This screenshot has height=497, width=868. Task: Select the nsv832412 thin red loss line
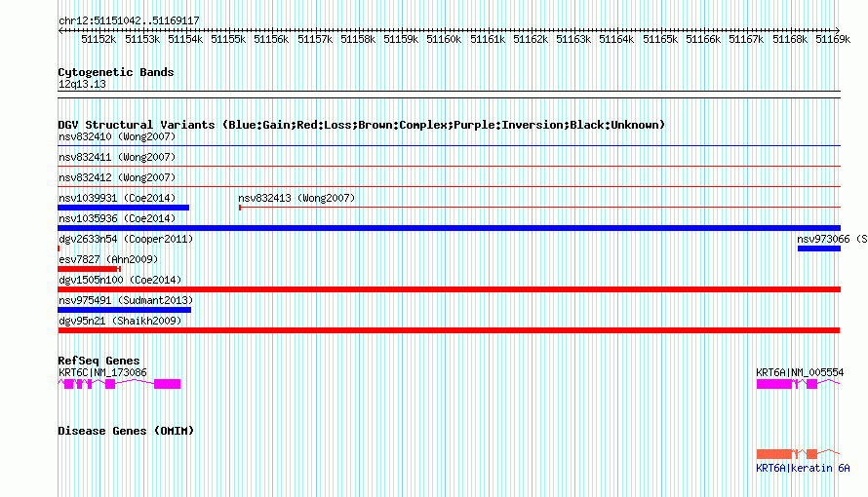[x=449, y=187]
